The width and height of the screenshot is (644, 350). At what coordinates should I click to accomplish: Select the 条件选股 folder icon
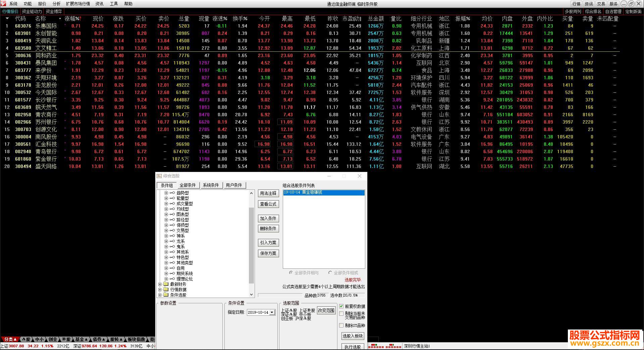click(x=165, y=295)
